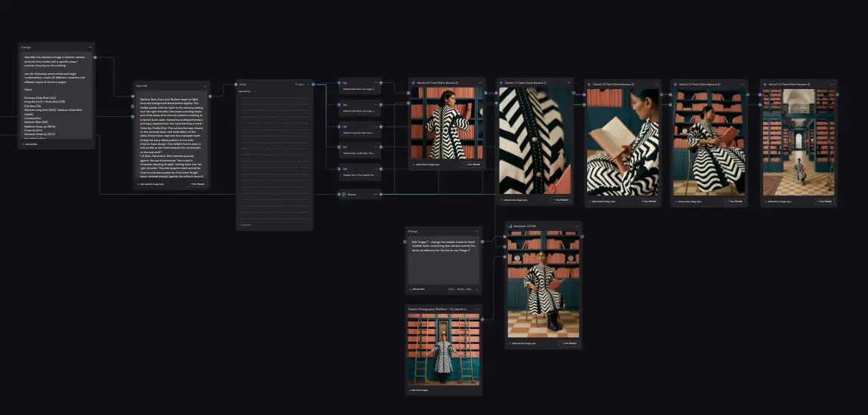Click the Seedream model logo icon
Viewport: 868px width, 415px height.
pyautogui.click(x=509, y=226)
